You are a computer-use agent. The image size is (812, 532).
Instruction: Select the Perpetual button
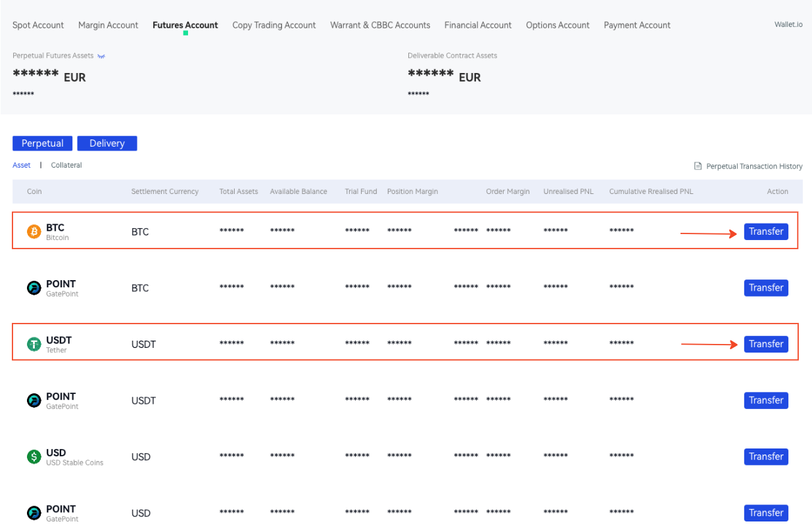pyautogui.click(x=43, y=143)
